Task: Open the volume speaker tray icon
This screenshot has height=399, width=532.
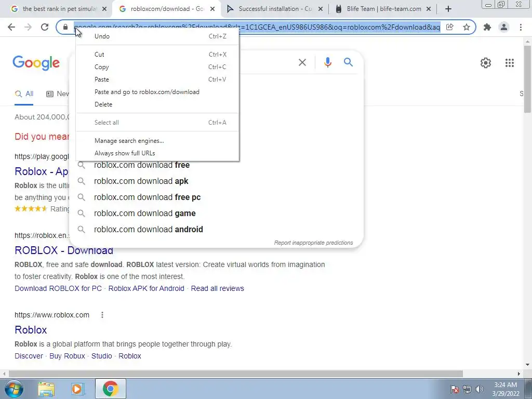Action: [x=480, y=389]
